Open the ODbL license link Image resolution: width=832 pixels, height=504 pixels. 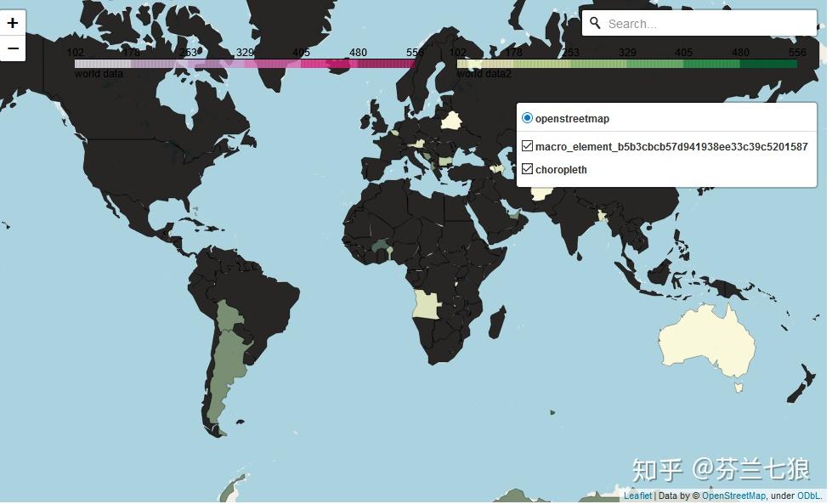807,496
